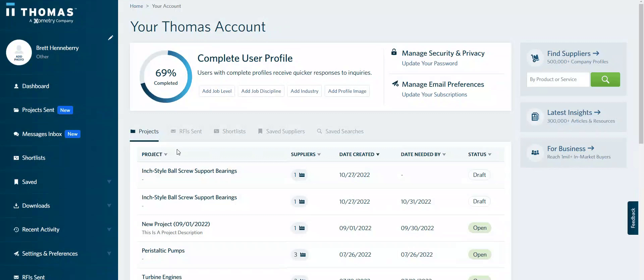Open Manage Security & Privacy link
This screenshot has width=644, height=280.
click(443, 53)
